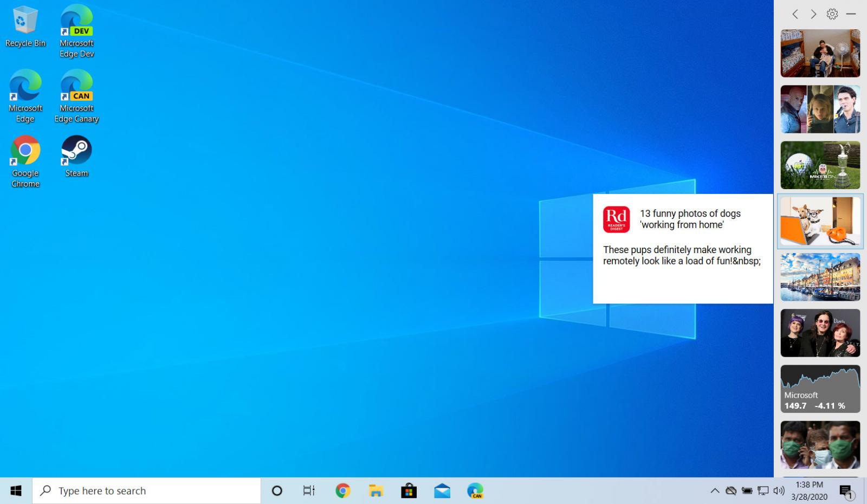The width and height of the screenshot is (867, 504).
Task: Open the network tray icon
Action: coord(763,491)
